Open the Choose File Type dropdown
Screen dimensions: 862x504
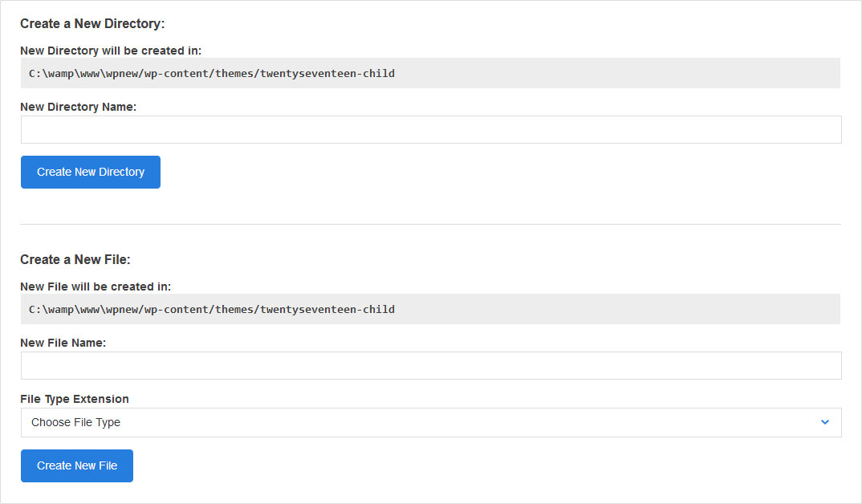click(x=431, y=422)
